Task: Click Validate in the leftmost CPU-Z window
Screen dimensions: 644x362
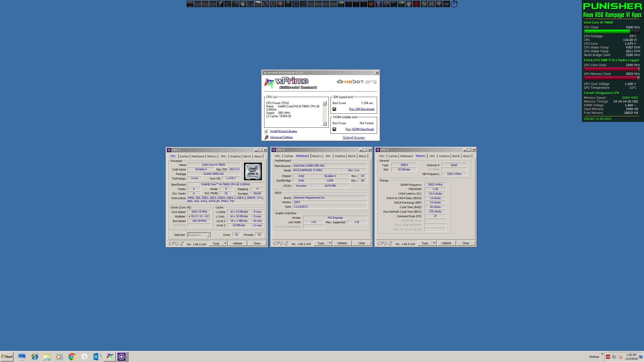Action: pyautogui.click(x=237, y=243)
